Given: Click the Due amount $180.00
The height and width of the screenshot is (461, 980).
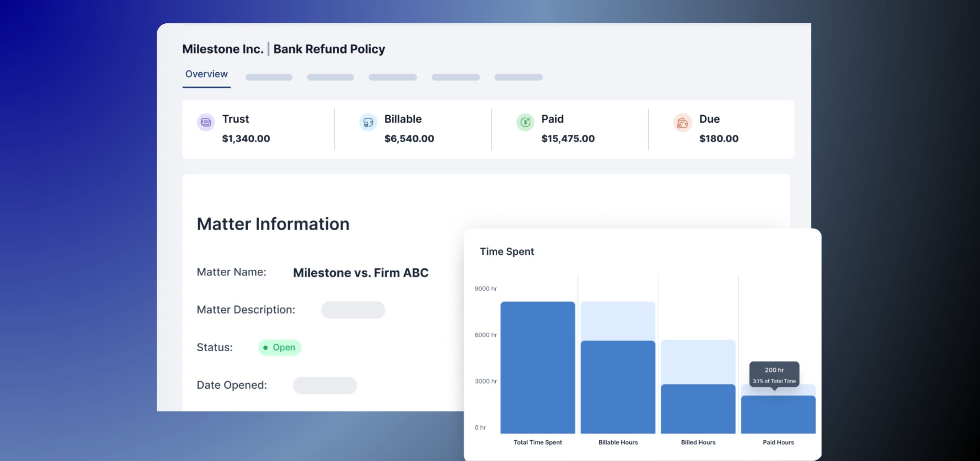Looking at the screenshot, I should click(x=719, y=138).
